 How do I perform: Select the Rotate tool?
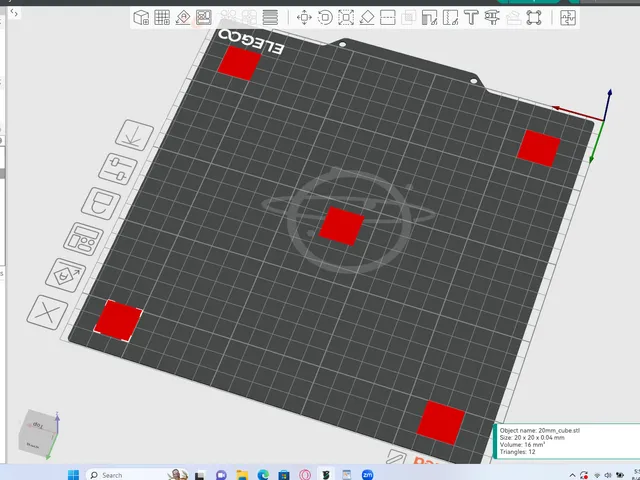pyautogui.click(x=325, y=18)
